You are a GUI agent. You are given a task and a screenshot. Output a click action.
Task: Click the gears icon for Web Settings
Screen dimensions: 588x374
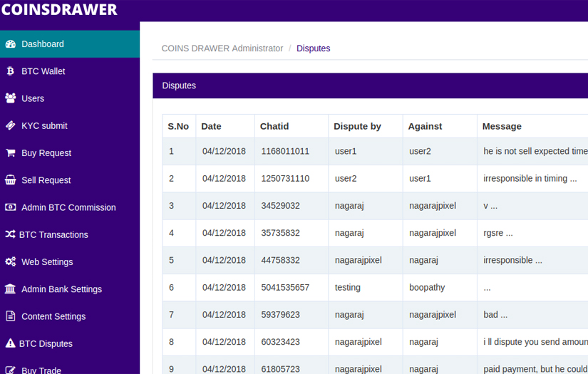(11, 261)
